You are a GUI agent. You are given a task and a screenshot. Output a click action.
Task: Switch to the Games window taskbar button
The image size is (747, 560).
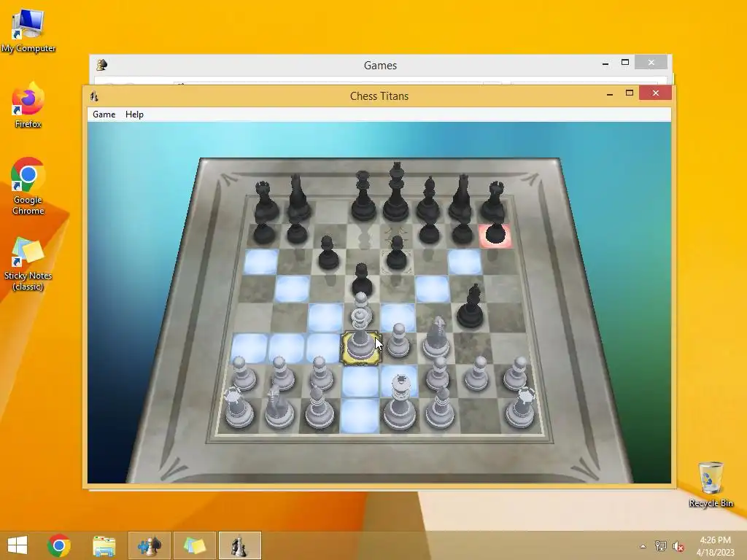point(149,545)
